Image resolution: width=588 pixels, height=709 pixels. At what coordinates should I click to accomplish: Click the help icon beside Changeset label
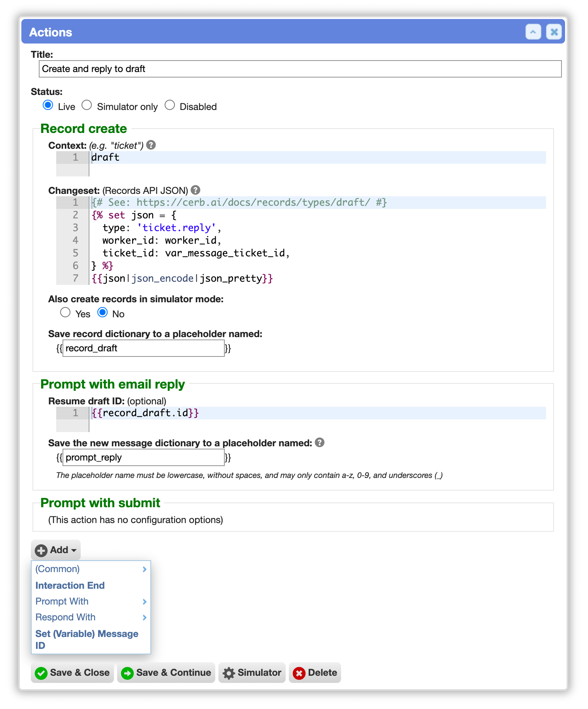195,190
